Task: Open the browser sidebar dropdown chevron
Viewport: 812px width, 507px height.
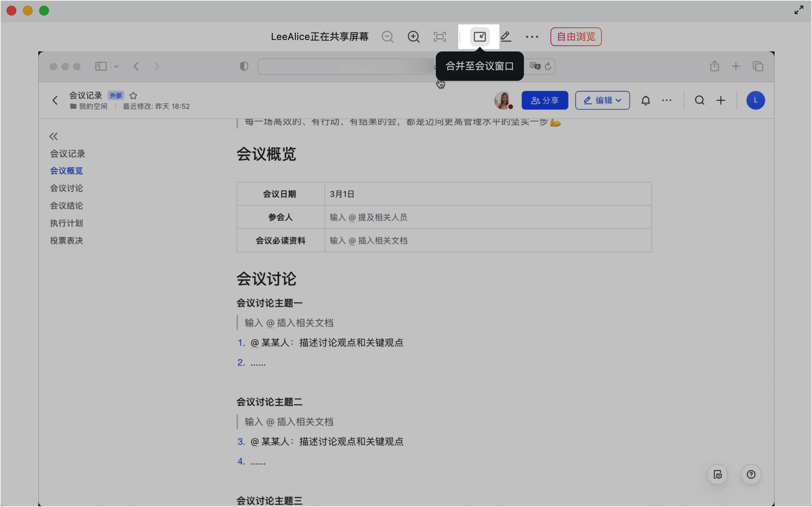Action: click(116, 66)
